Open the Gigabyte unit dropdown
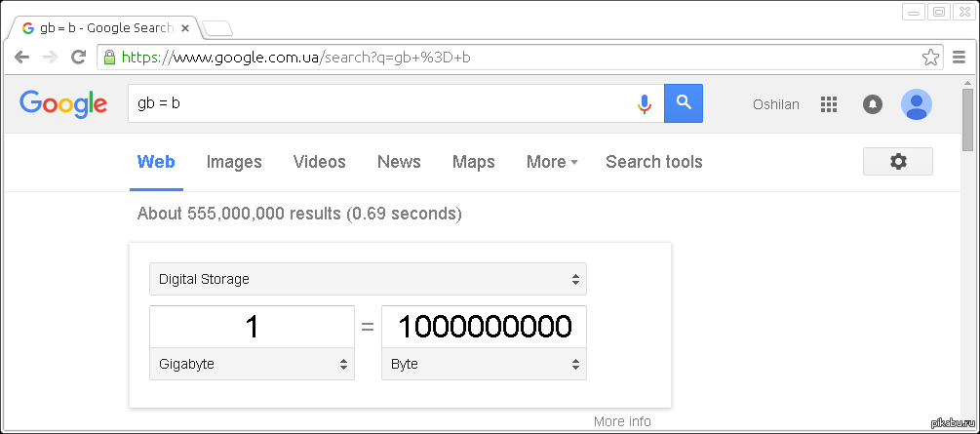 pos(252,364)
